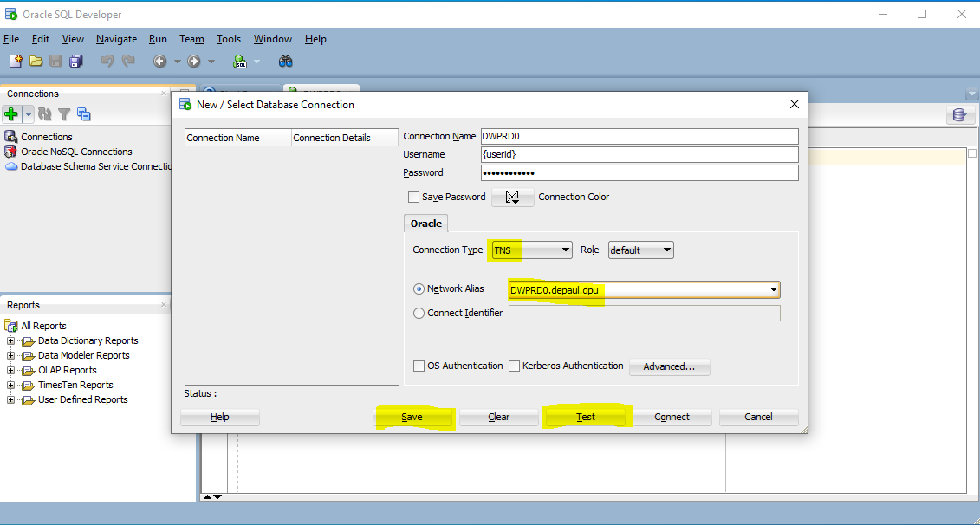Screen dimensions: 980x525
Task: Open the Connection Type dropdown
Action: (x=531, y=250)
